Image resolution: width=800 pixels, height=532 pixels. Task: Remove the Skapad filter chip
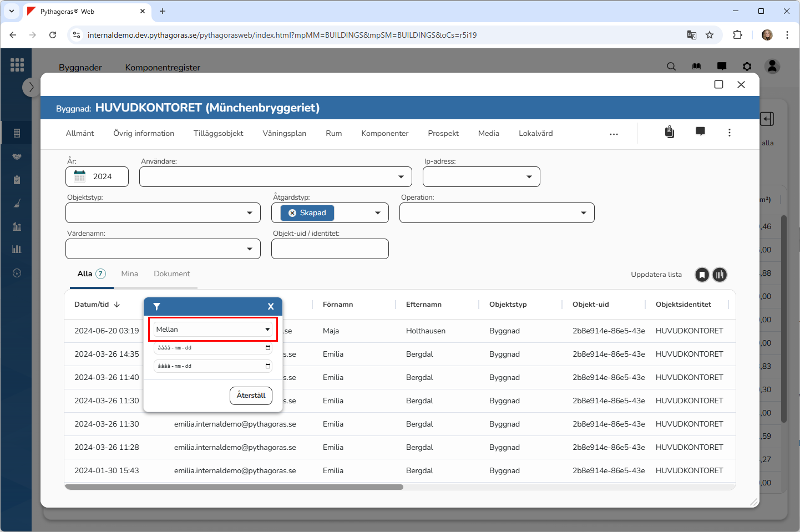click(292, 213)
